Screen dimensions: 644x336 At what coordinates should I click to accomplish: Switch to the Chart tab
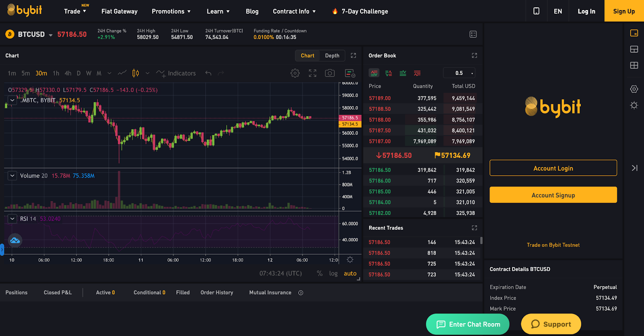[308, 56]
